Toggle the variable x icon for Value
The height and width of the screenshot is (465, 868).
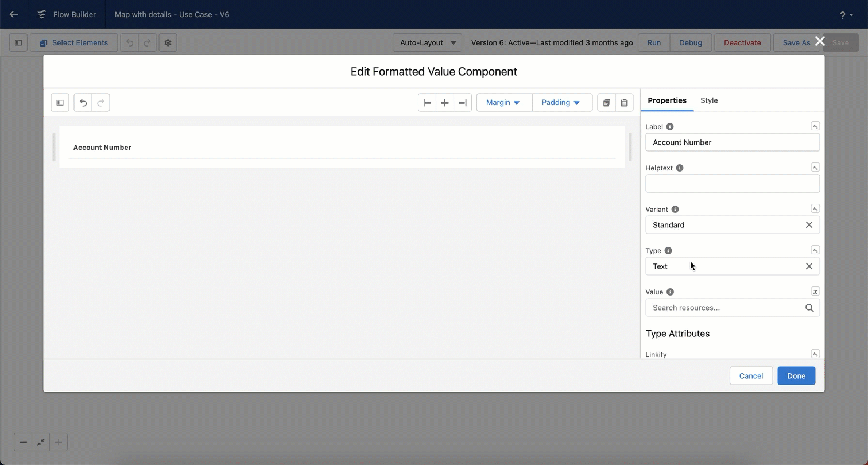coord(815,292)
